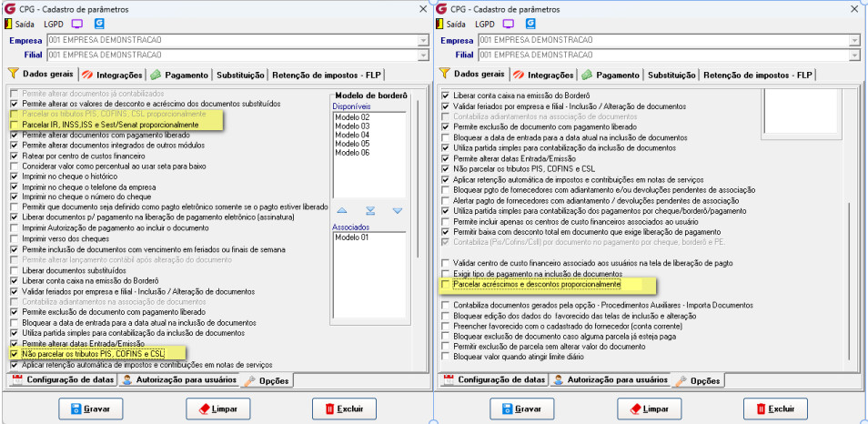This screenshot has height=424, width=868.
Task: Select Modelo 05 in Disponíveis list
Action: pos(352,144)
